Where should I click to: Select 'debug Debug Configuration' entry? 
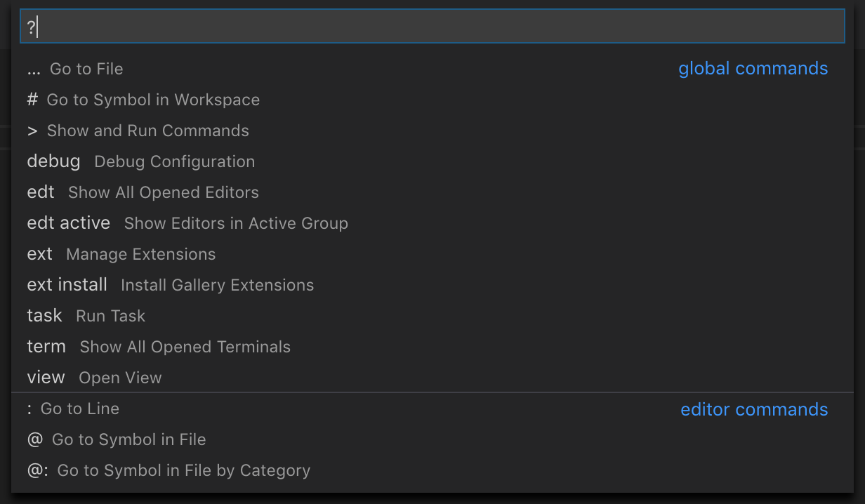pos(432,161)
